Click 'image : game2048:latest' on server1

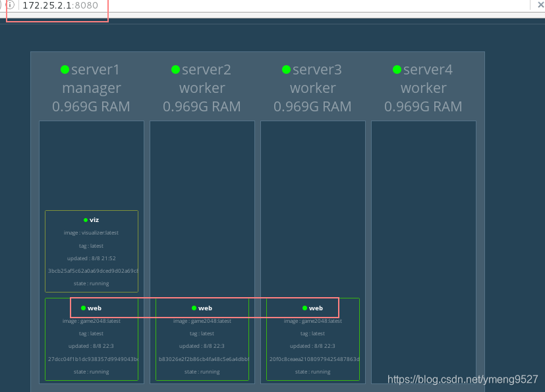coord(92,321)
